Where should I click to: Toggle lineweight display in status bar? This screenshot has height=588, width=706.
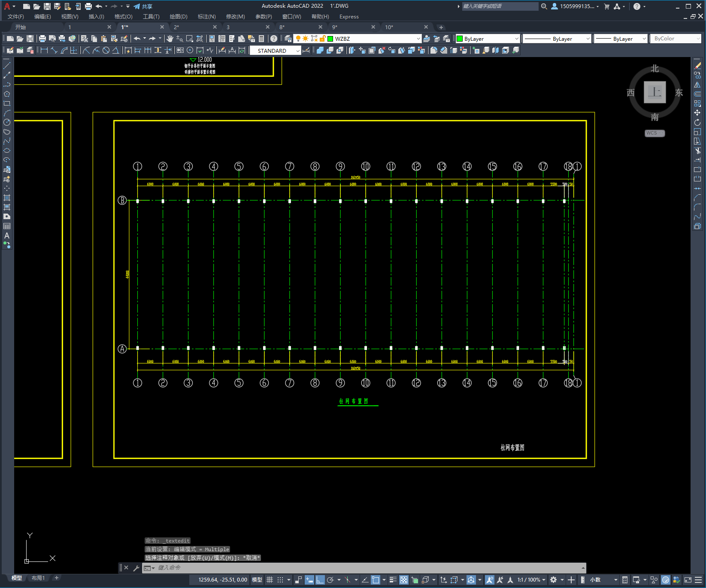click(393, 580)
